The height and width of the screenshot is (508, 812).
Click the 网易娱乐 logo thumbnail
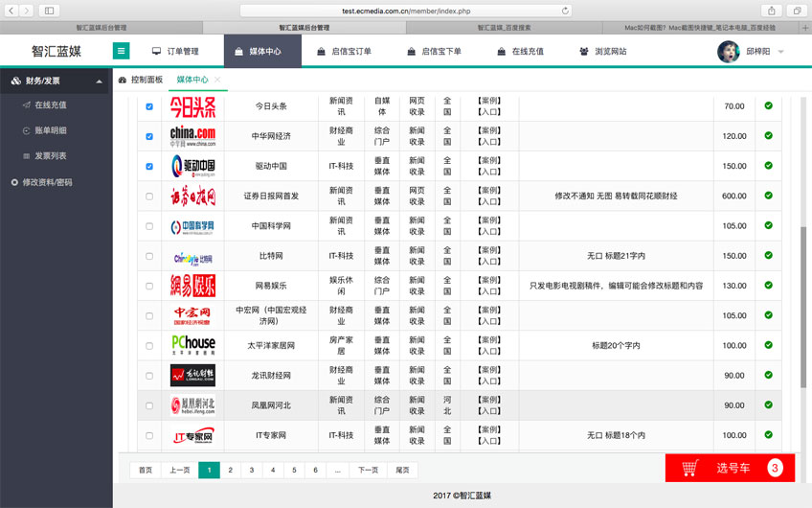[192, 286]
